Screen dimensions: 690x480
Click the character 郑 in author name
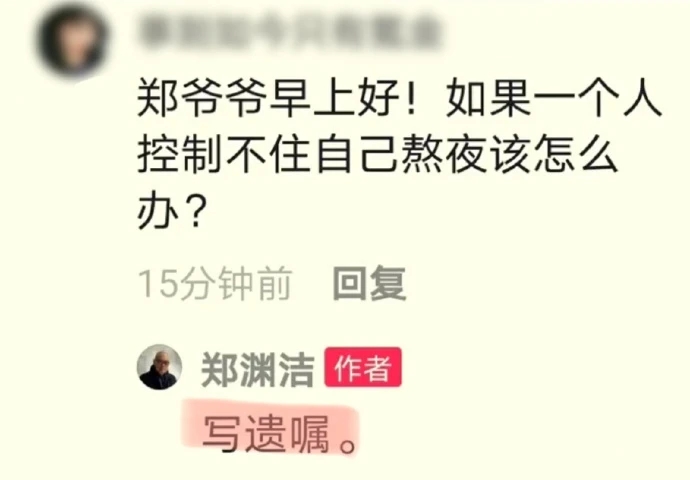tap(220, 370)
